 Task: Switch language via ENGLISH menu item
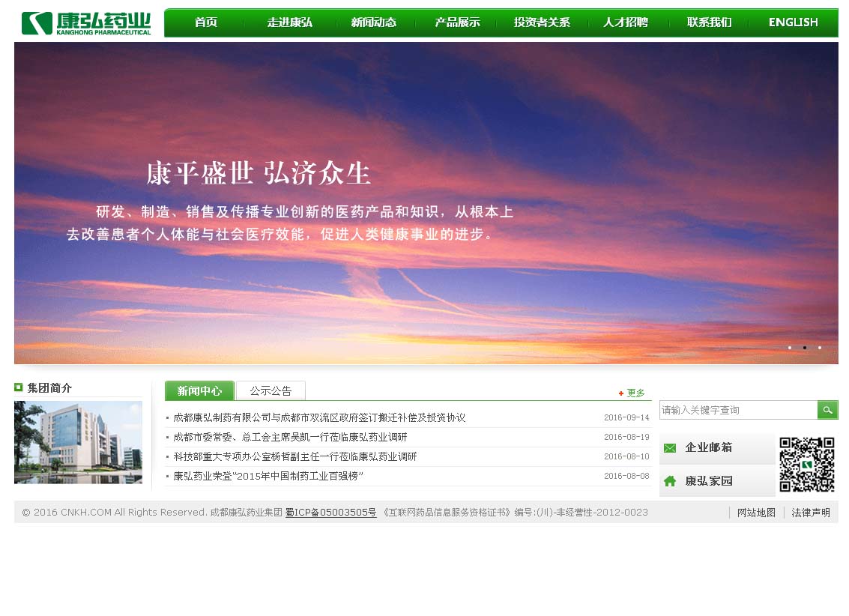793,22
